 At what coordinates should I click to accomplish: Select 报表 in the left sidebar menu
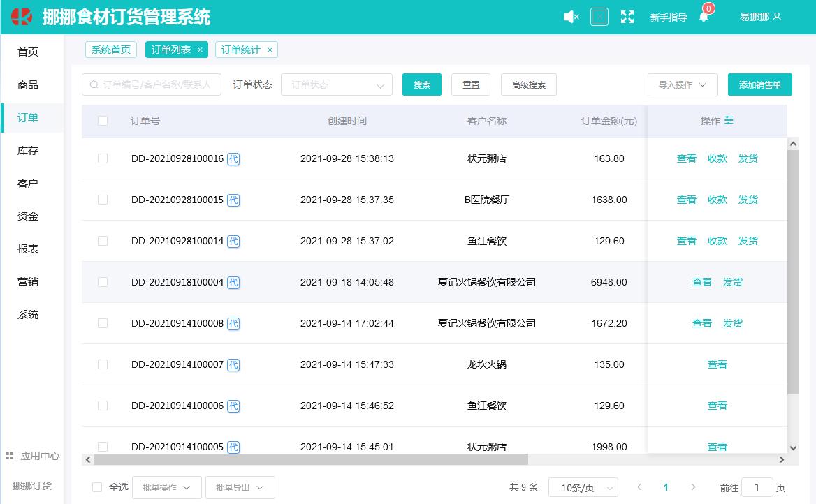[27, 249]
